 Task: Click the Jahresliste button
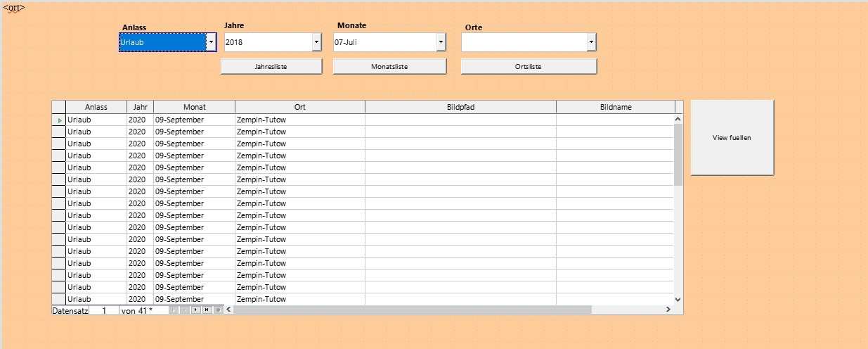coord(271,66)
